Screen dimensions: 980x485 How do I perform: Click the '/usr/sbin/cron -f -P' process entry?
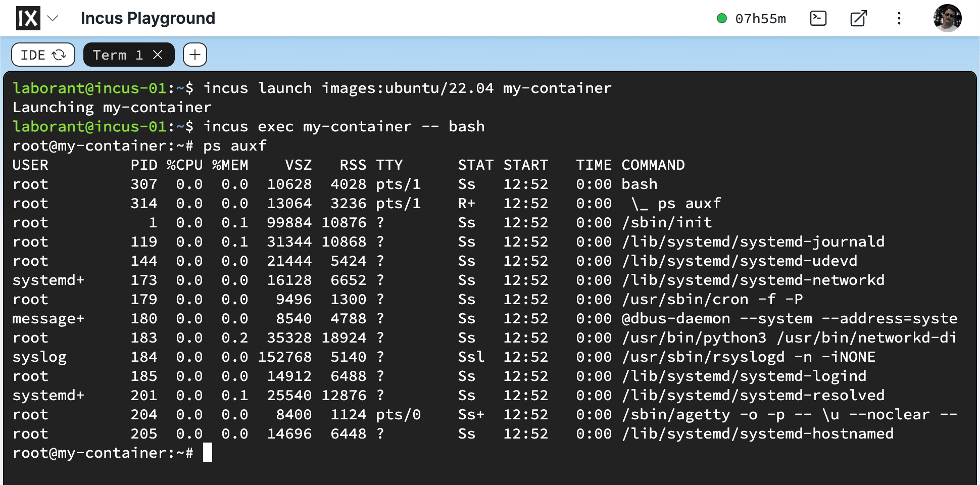pyautogui.click(x=712, y=299)
